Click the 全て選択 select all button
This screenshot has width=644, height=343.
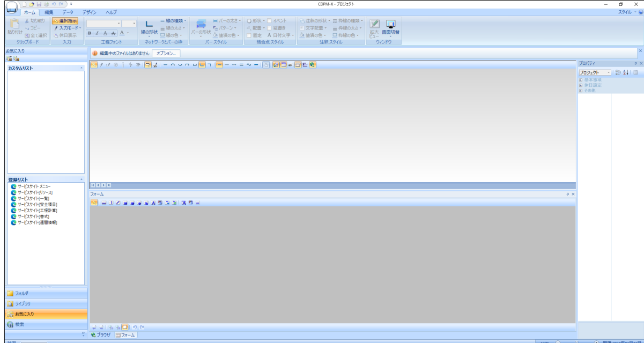pos(36,34)
